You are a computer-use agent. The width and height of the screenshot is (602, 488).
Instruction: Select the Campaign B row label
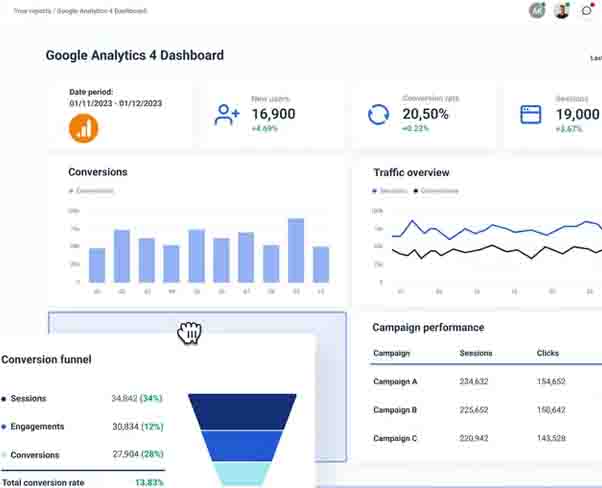[x=395, y=410]
